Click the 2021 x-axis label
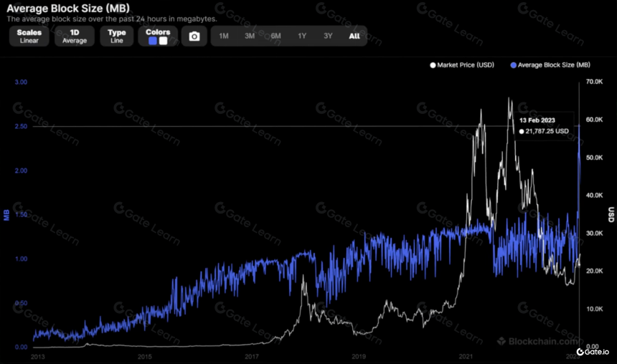The image size is (617, 364). (x=466, y=357)
